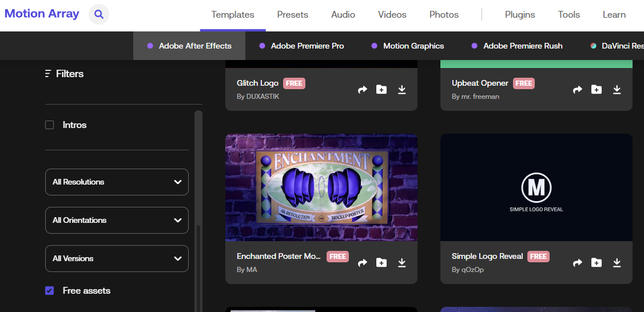Add Upbeat Opener to a collection folder
Image resolution: width=644 pixels, height=312 pixels.
coord(597,90)
